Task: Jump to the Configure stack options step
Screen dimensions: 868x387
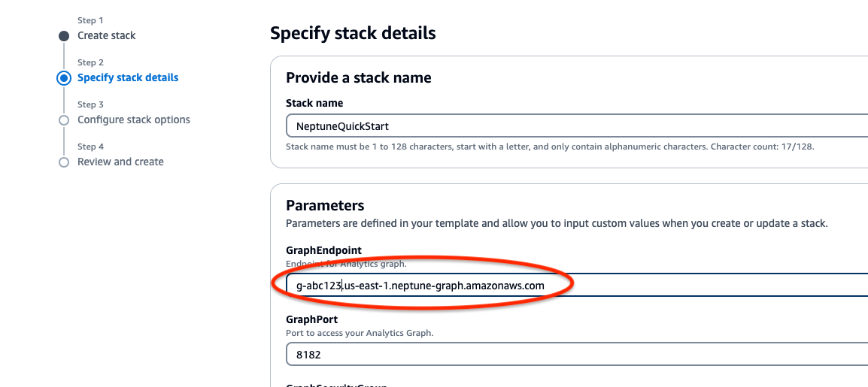Action: (134, 120)
